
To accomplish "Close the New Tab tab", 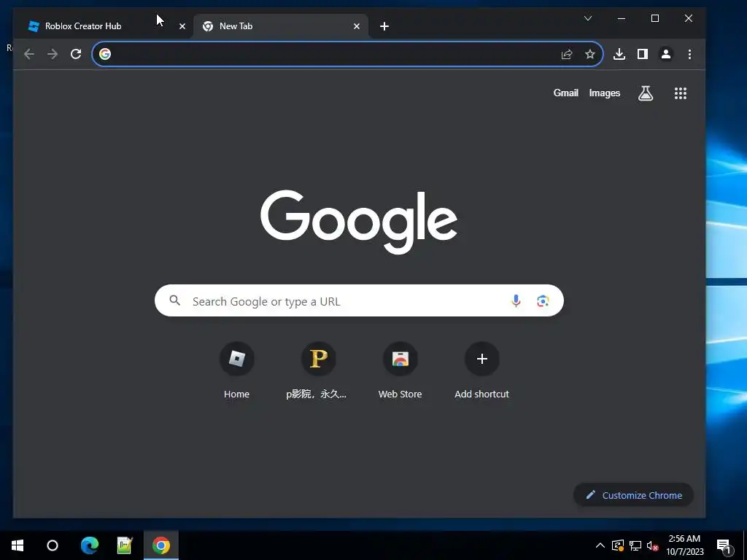I will pyautogui.click(x=356, y=26).
